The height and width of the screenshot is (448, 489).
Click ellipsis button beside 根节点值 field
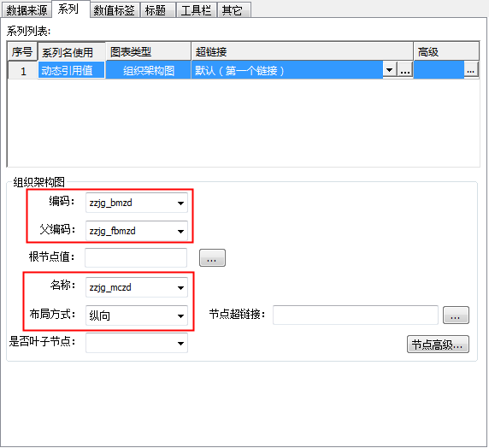(x=212, y=257)
